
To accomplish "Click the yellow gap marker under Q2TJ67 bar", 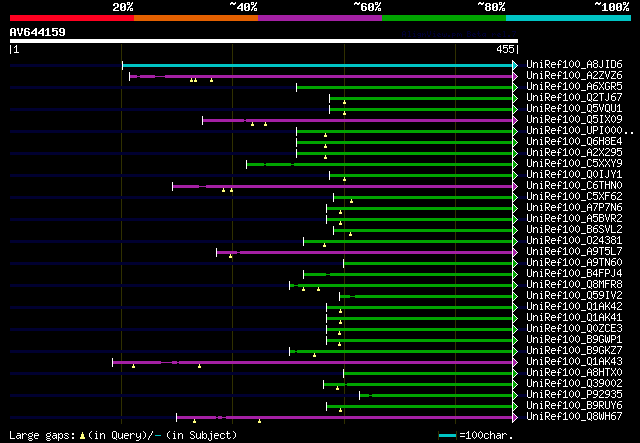I will [x=344, y=102].
